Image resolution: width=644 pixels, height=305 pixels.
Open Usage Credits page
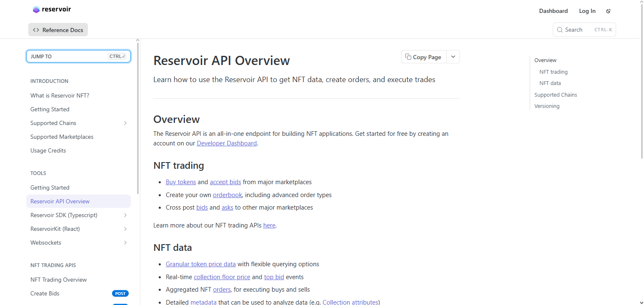[x=48, y=150]
